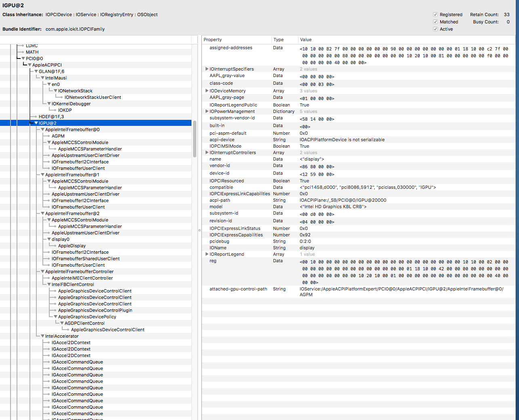Toggle the Active checkbox
Viewport: 519px width, 420px height.
pos(435,29)
